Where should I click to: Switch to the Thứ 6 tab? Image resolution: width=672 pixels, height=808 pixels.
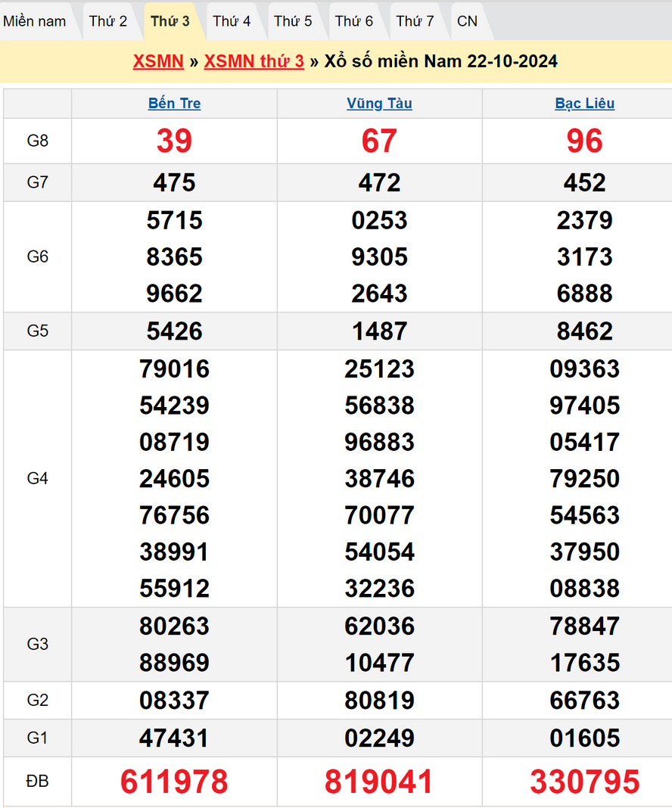pos(354,21)
